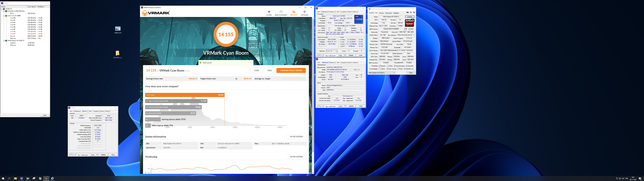The image size is (644, 181).
Task: Click COMPARE RESULT ONLINE button
Action: pos(291,71)
